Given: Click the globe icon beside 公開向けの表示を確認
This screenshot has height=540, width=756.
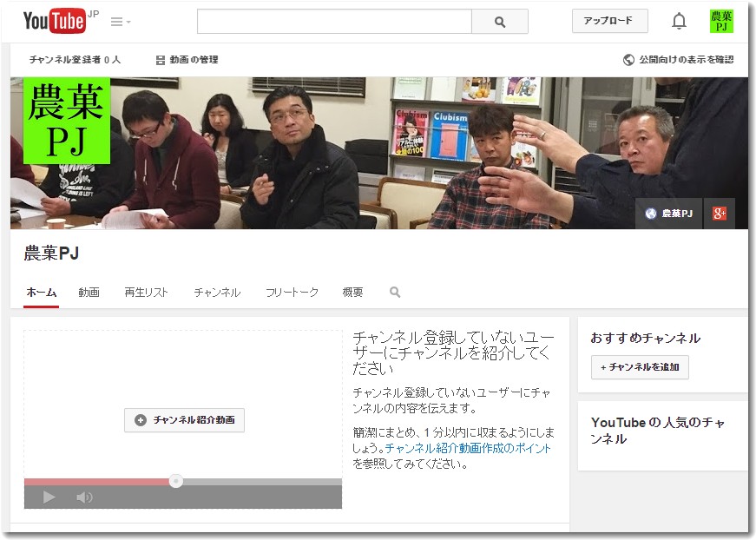Looking at the screenshot, I should tap(627, 59).
